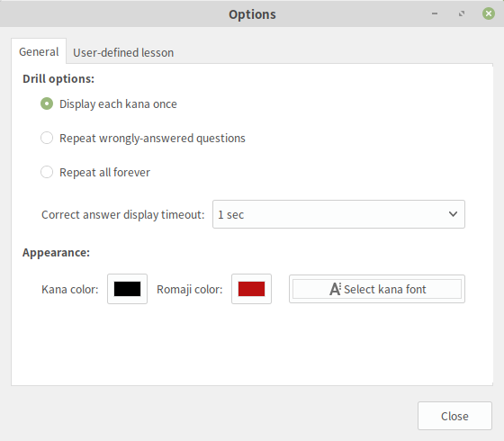The height and width of the screenshot is (441, 504).
Task: Click the dropdown chevron arrow beside 1 sec
Action: tap(453, 214)
